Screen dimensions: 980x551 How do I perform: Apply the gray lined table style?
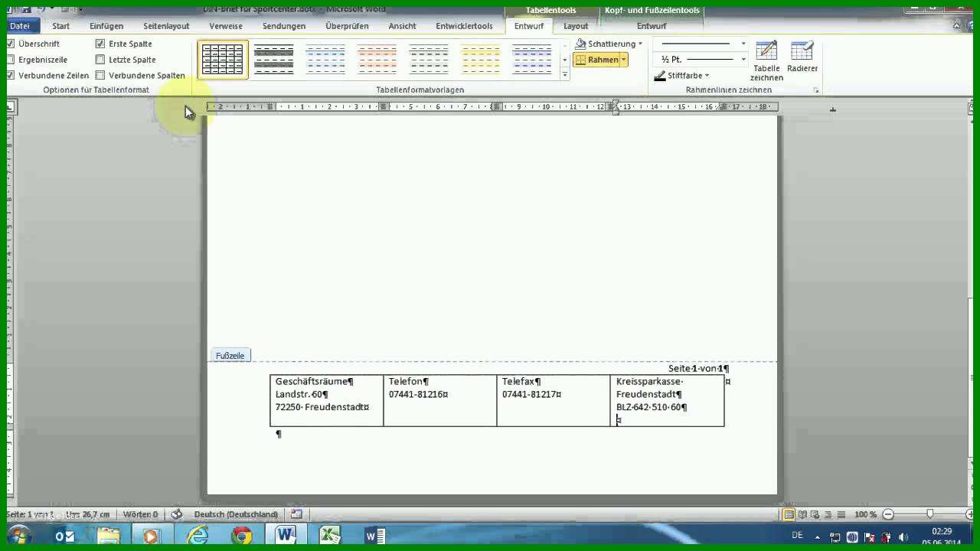click(x=429, y=59)
